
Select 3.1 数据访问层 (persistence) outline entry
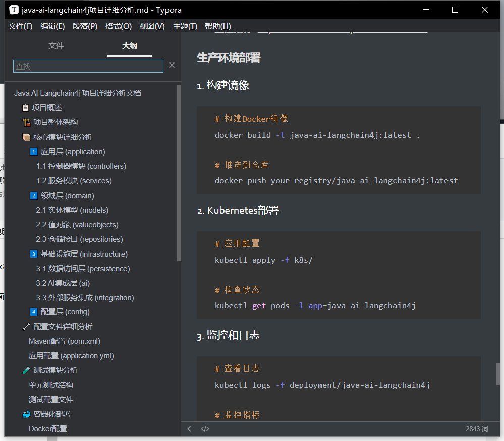83,269
